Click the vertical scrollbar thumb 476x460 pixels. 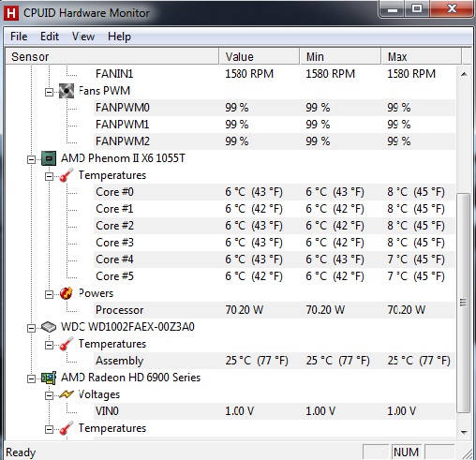[x=464, y=303]
